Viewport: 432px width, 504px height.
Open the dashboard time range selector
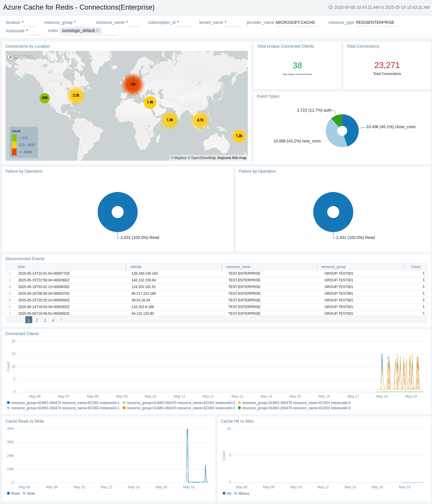coord(379,7)
